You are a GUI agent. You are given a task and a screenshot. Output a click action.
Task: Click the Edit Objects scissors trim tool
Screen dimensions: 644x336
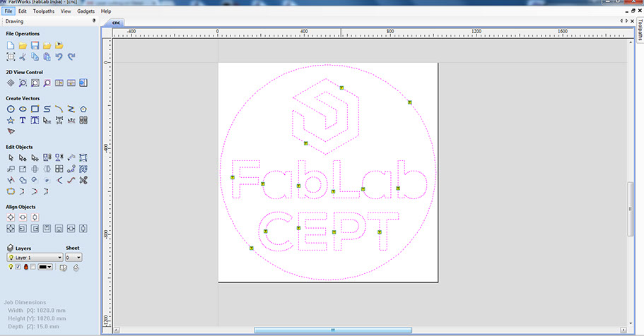click(x=83, y=180)
